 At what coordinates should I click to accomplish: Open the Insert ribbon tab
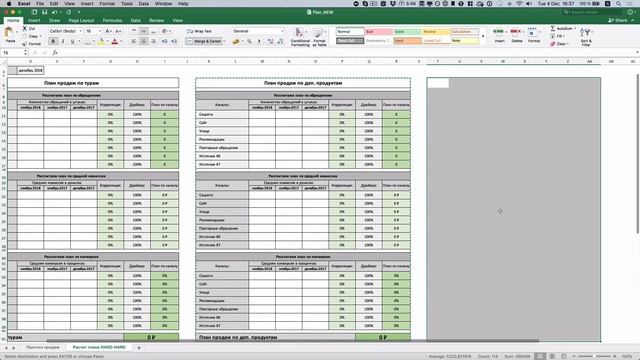[x=34, y=20]
